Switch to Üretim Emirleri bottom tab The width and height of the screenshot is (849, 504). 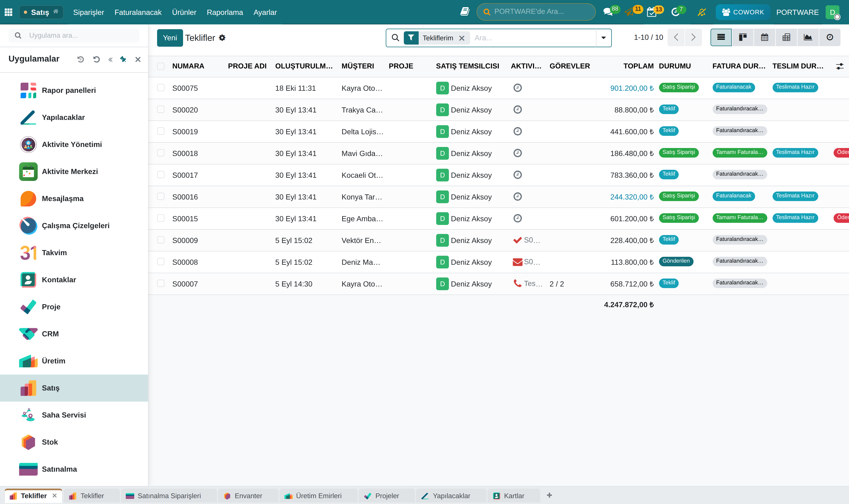point(318,496)
